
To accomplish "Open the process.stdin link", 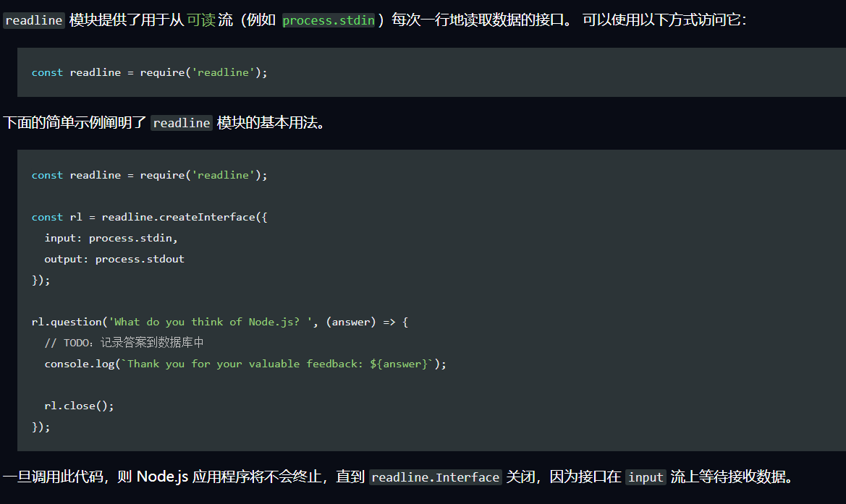I will click(x=328, y=20).
